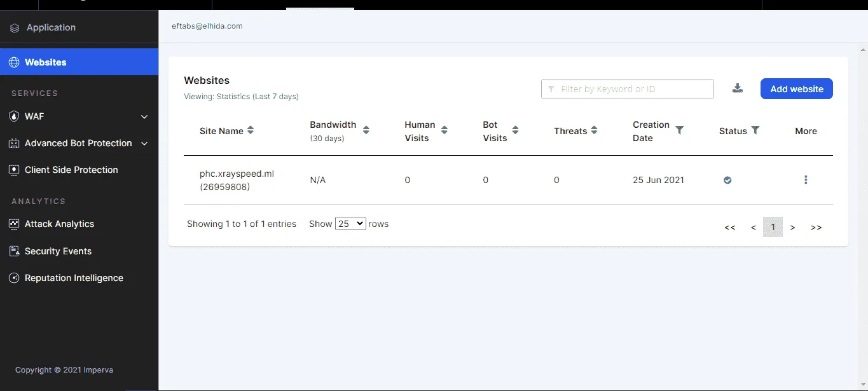The height and width of the screenshot is (391, 868).
Task: Click the Application layers icon
Action: click(x=15, y=28)
